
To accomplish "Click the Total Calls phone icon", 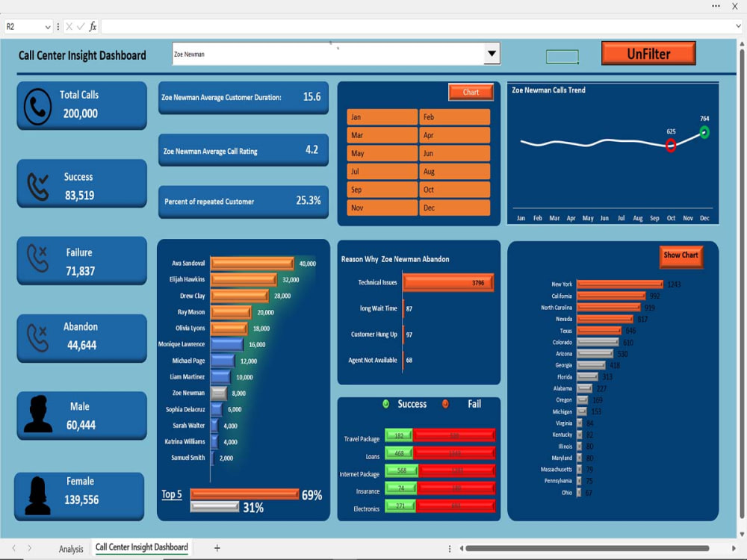I will point(37,107).
